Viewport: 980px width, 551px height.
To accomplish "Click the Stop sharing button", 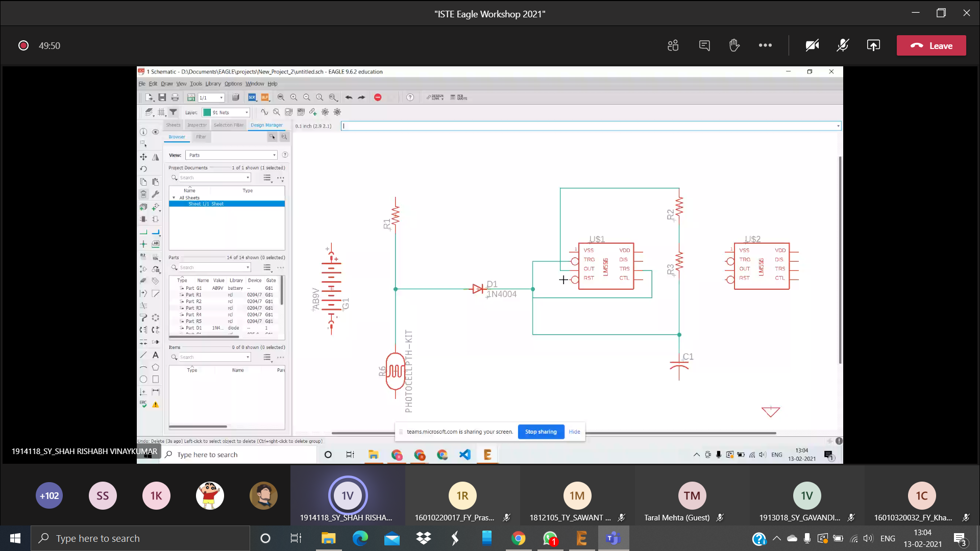I will (x=541, y=432).
